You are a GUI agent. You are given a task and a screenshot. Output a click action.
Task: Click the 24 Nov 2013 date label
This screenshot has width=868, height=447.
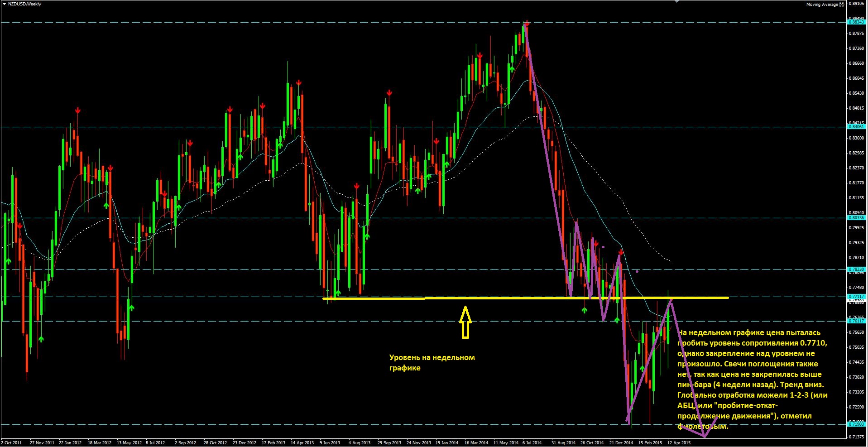click(x=419, y=443)
